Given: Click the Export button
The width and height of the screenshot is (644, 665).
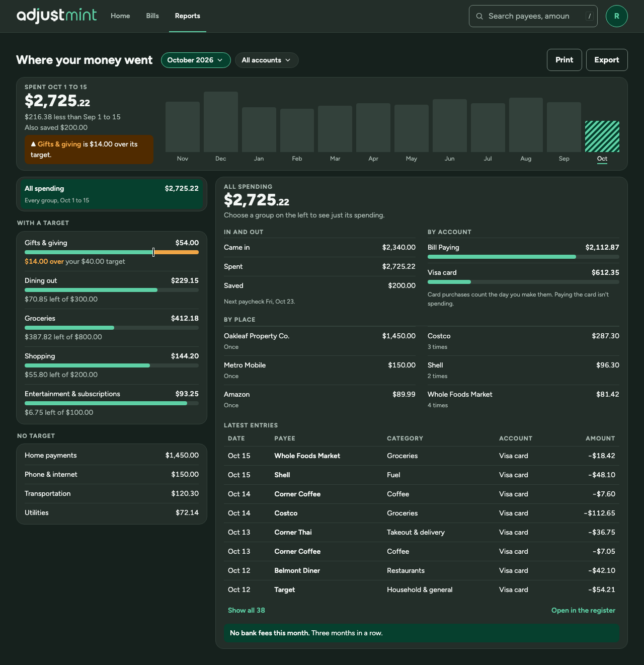Looking at the screenshot, I should click(x=607, y=60).
